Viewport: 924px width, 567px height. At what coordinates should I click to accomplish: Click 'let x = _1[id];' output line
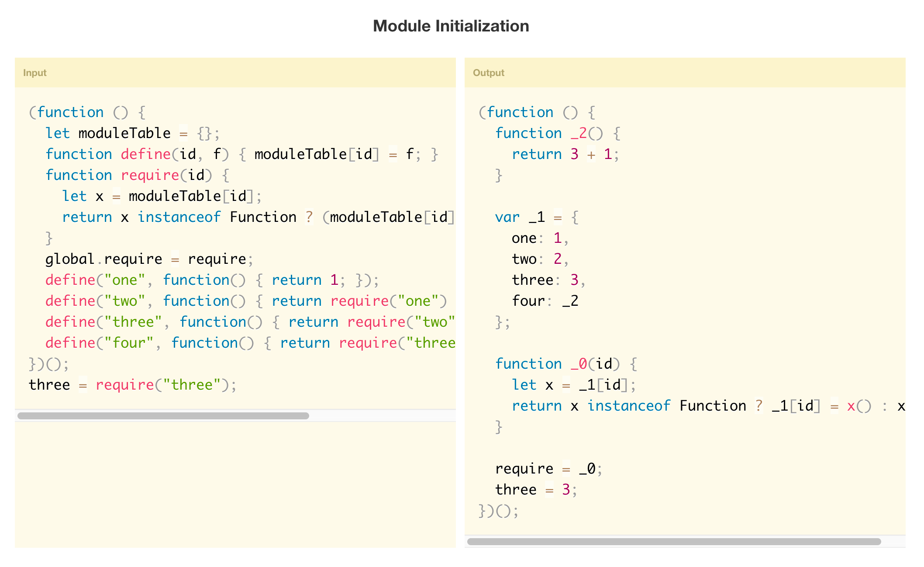click(x=573, y=385)
